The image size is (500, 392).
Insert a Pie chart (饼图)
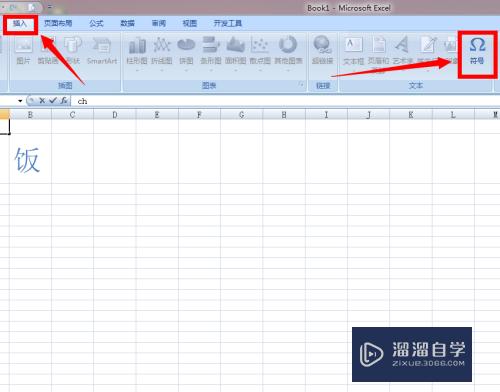point(186,53)
